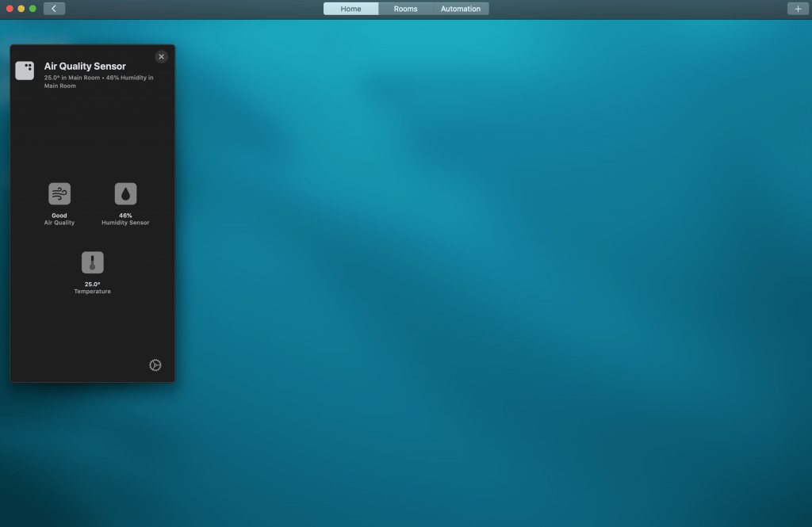The height and width of the screenshot is (527, 812).
Task: Select the Temperature thermometer icon
Action: point(92,262)
